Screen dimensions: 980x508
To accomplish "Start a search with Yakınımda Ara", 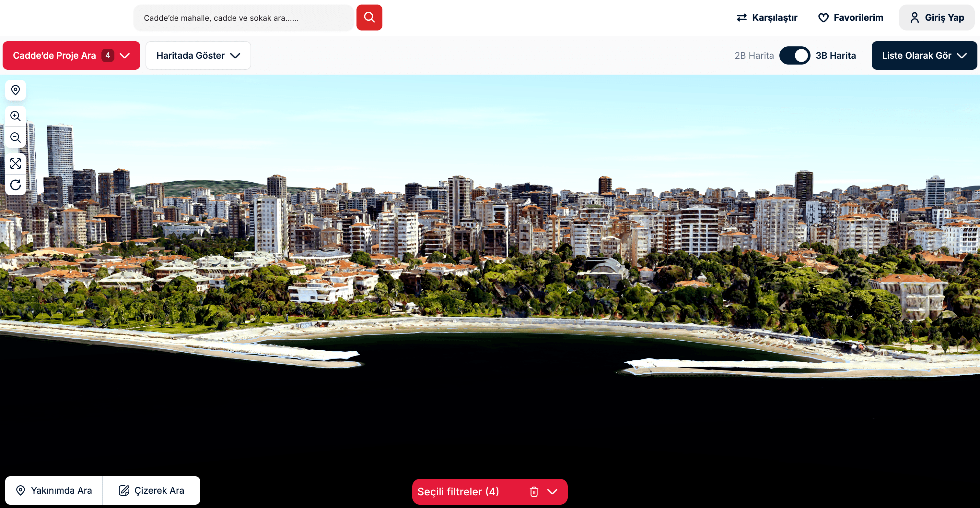I will tap(53, 490).
